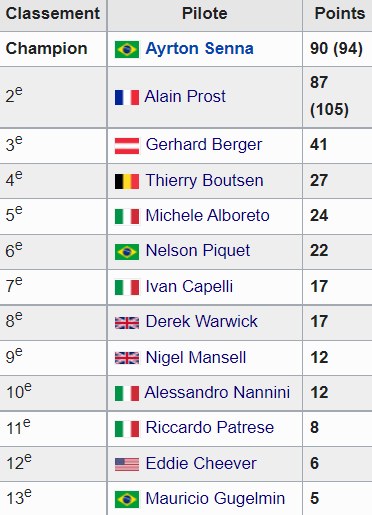Click the Pilote column header
372x515 pixels.
tap(205, 14)
